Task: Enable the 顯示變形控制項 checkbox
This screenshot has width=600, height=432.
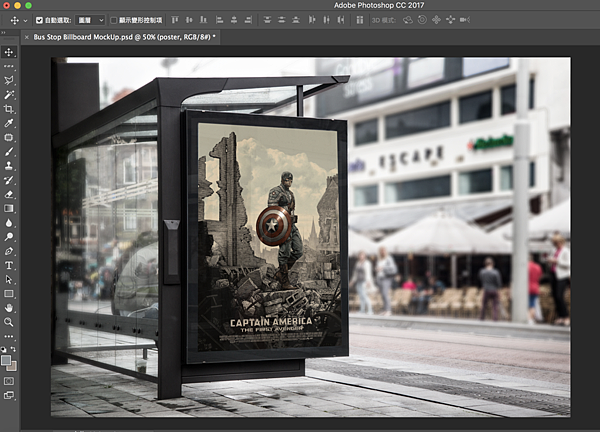Action: click(x=114, y=20)
